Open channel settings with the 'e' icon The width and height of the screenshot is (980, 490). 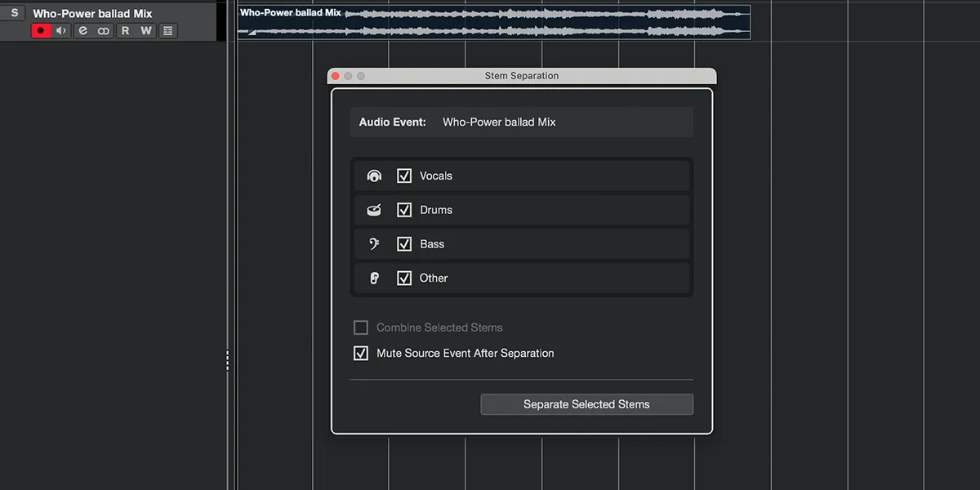82,30
